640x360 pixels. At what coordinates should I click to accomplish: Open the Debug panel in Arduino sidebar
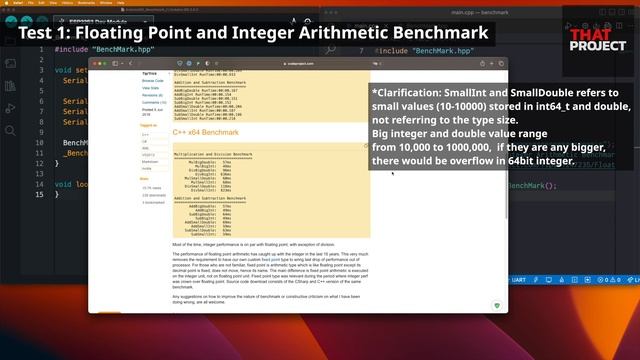[x=11, y=108]
